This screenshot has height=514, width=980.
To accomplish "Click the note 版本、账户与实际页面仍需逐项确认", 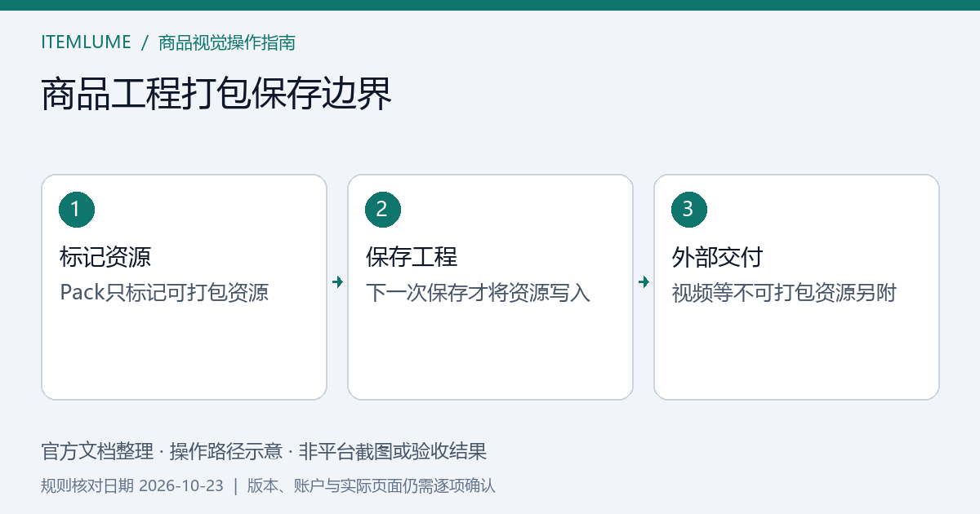I will [x=372, y=486].
